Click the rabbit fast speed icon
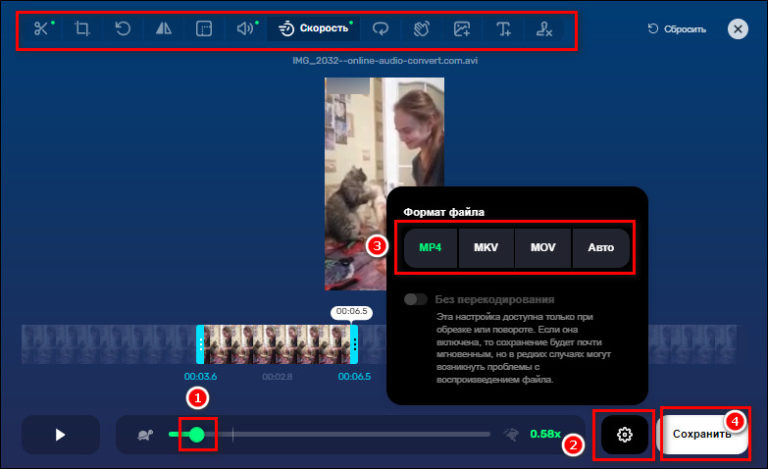 pyautogui.click(x=511, y=434)
